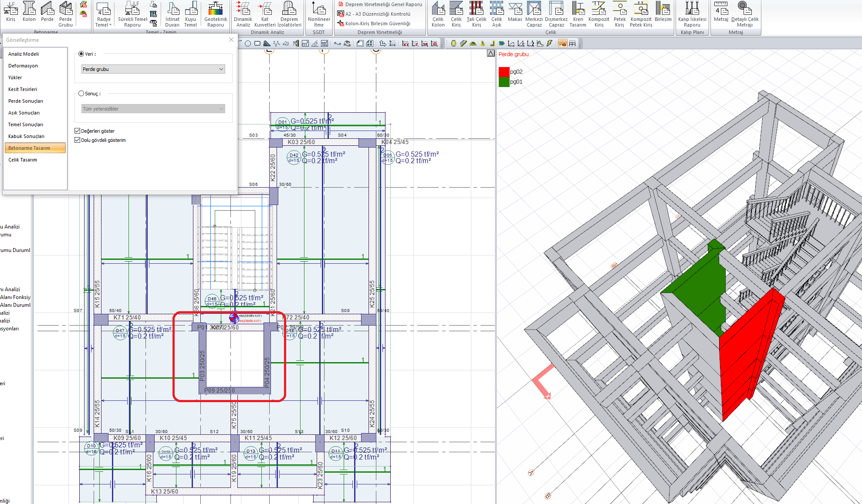Image resolution: width=862 pixels, height=504 pixels.
Task: Open Deprem İzolatörleri report
Action: point(289,14)
